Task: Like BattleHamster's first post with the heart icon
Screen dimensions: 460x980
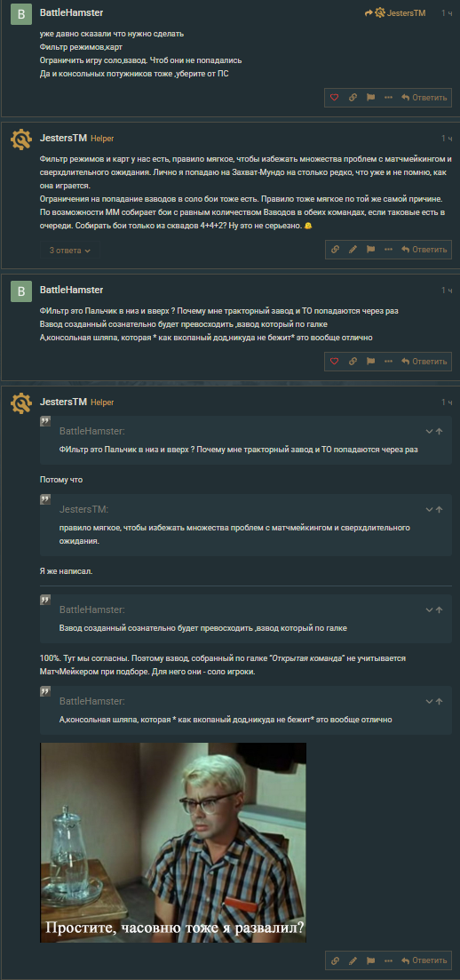Action: coord(335,98)
